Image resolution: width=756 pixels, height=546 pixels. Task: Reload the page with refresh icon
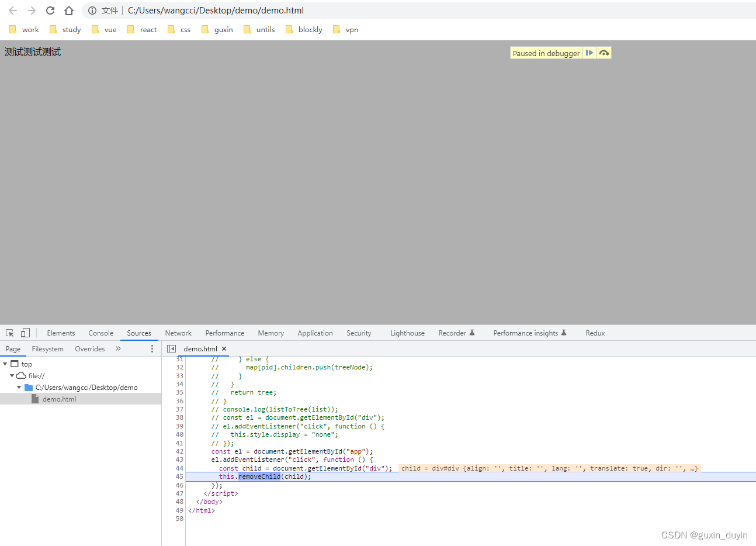(x=50, y=11)
